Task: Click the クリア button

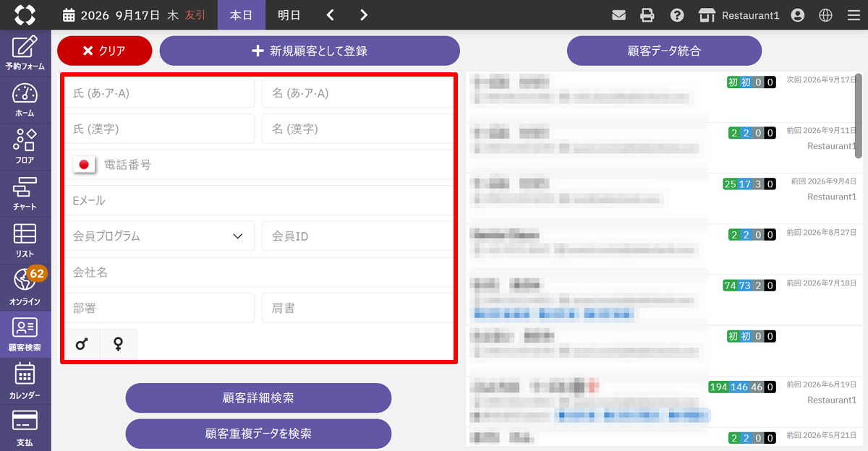Action: point(105,51)
